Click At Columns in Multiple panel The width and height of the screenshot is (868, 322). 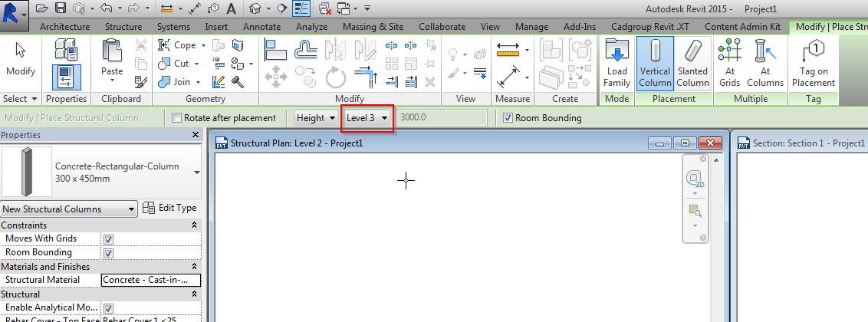[765, 63]
